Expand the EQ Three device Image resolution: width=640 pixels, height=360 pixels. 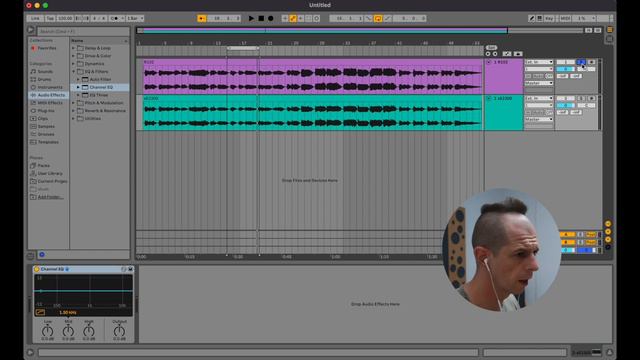tap(78, 95)
